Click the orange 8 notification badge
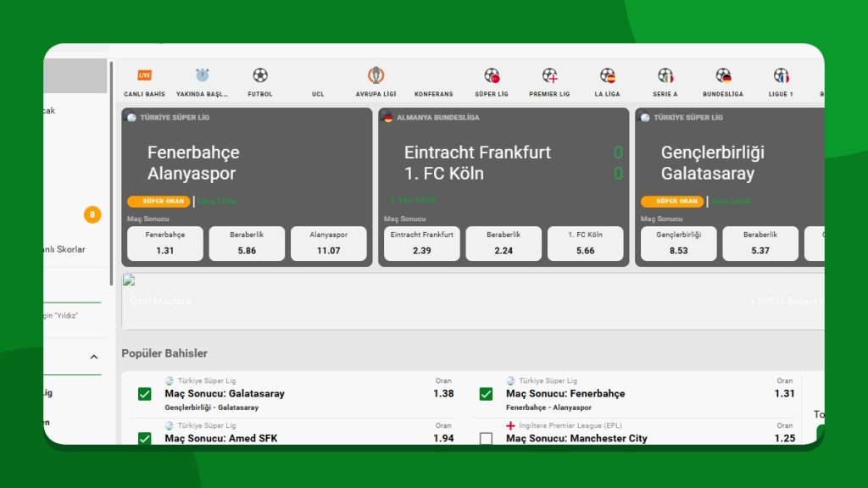This screenshot has height=488, width=868. 92,214
